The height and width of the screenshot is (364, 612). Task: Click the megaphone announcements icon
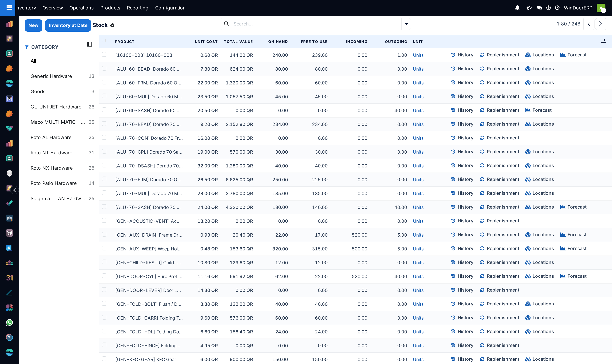click(529, 8)
